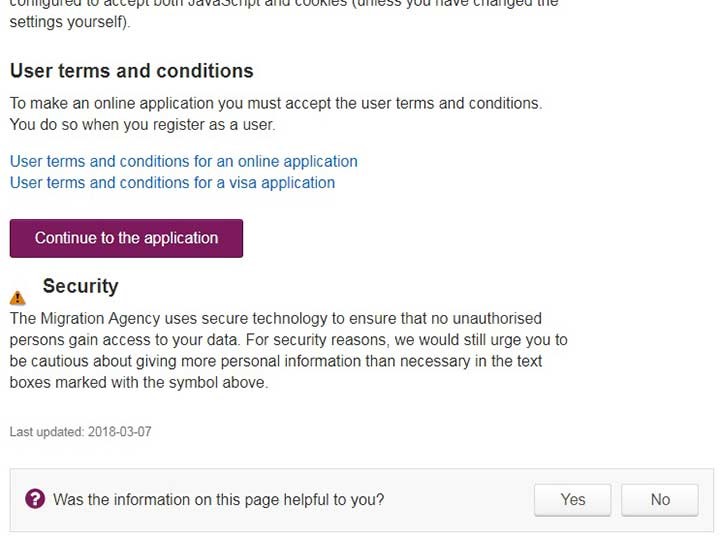Click the Last updated date text

[80, 432]
